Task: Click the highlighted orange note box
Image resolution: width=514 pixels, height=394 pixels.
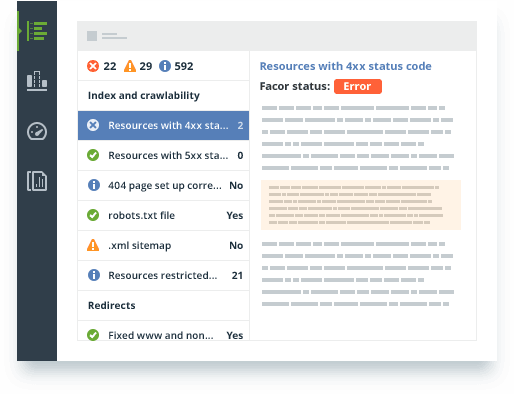Action: (361, 205)
